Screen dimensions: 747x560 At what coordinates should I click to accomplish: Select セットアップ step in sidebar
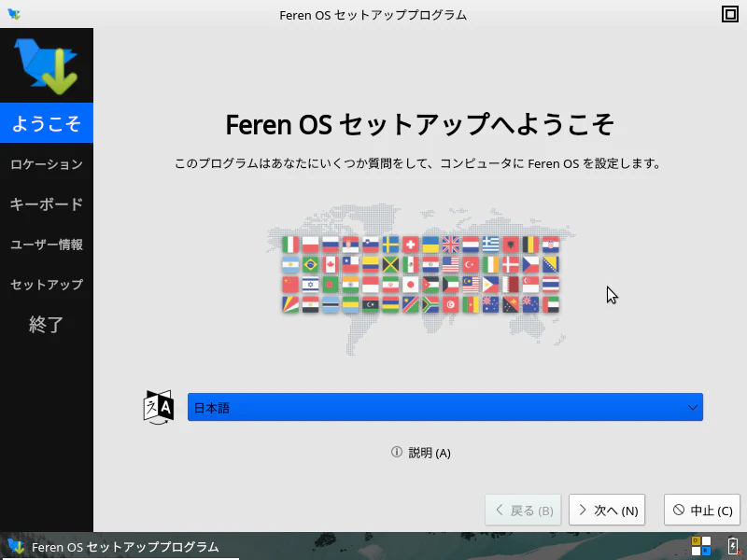[47, 285]
